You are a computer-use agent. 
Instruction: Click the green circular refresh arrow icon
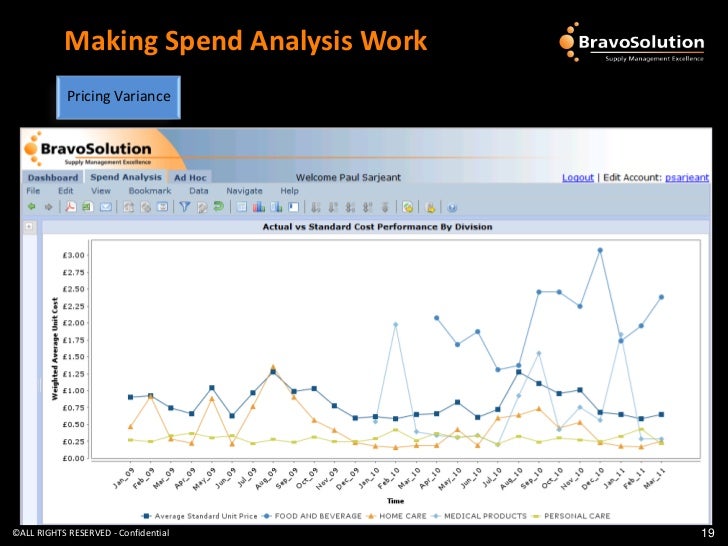coord(218,207)
